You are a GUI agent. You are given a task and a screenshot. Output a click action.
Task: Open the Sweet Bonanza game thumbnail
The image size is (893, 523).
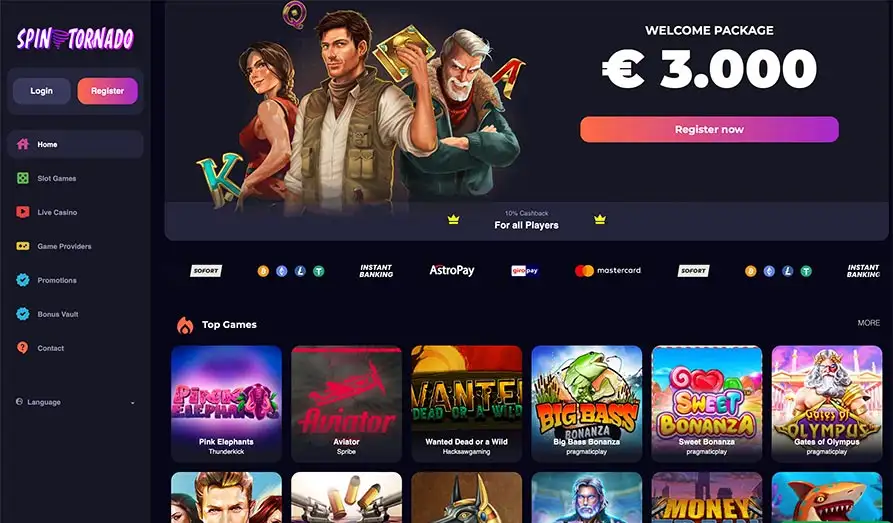707,403
